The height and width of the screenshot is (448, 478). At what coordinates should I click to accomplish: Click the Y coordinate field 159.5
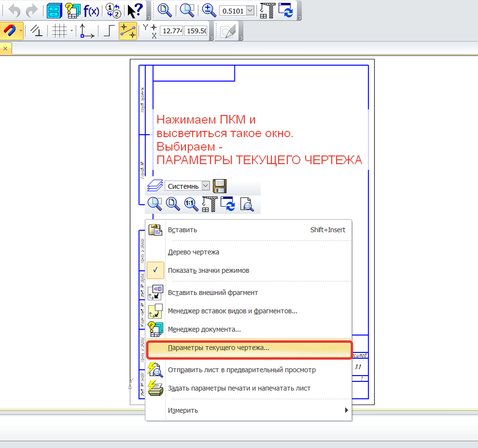tap(196, 31)
